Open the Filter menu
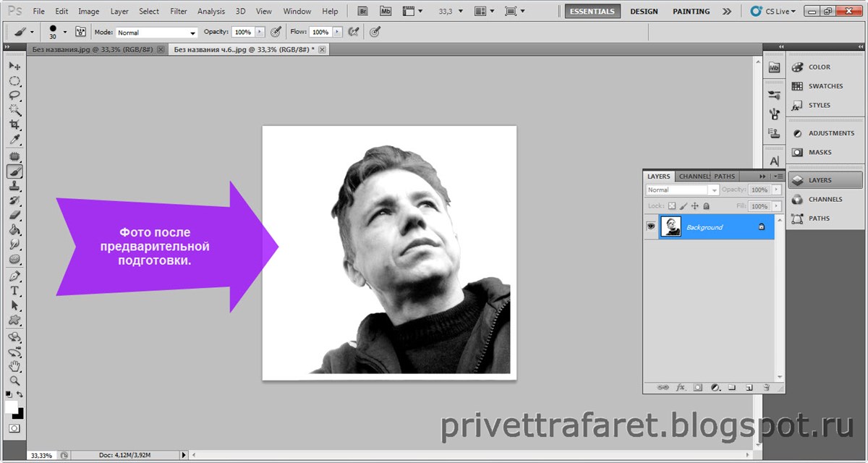The image size is (868, 463). click(x=178, y=12)
